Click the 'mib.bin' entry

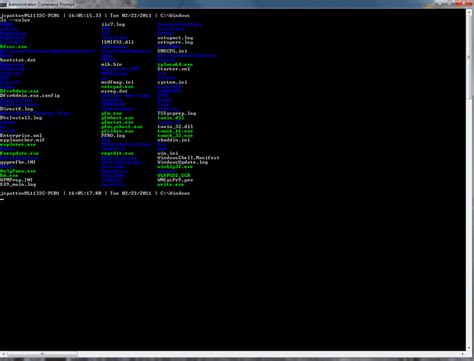[x=111, y=64]
